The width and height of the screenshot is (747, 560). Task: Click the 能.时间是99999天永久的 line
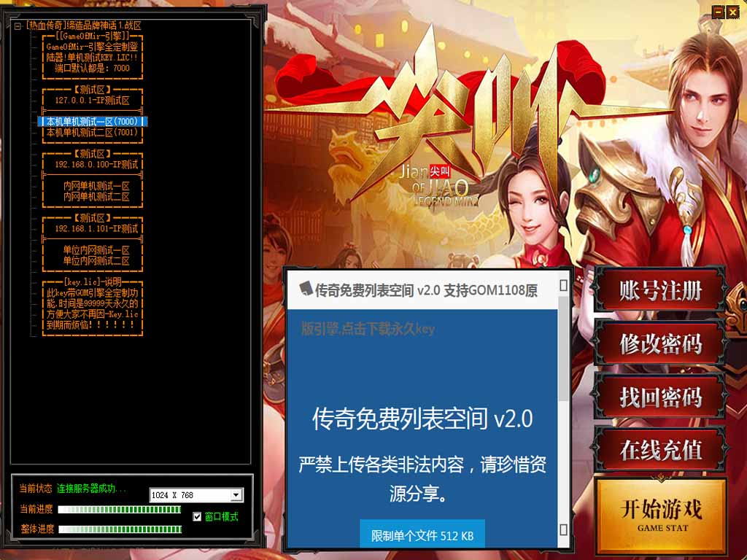pos(93,304)
